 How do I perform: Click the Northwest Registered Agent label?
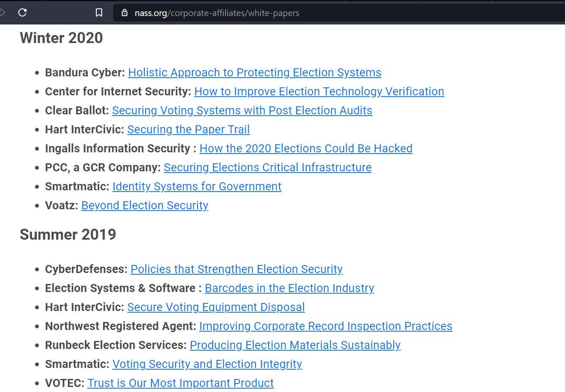pos(121,326)
